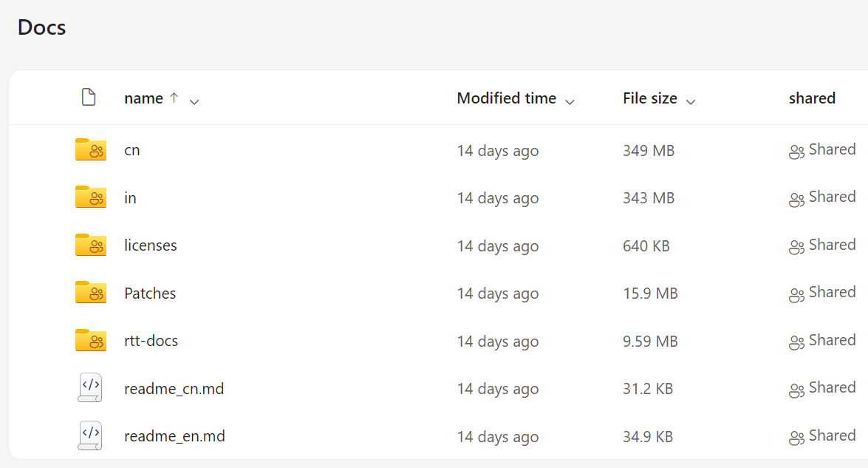Image resolution: width=868 pixels, height=468 pixels.
Task: Open the readme_en.md file link
Action: pos(174,436)
